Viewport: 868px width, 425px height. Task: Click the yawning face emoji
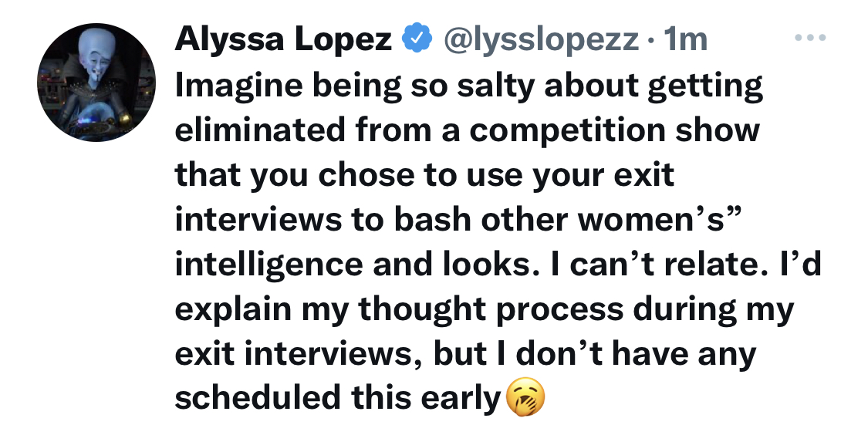point(526,398)
